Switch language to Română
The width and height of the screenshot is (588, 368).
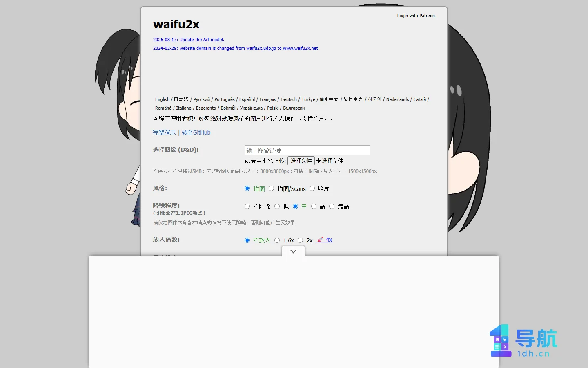pos(163,108)
